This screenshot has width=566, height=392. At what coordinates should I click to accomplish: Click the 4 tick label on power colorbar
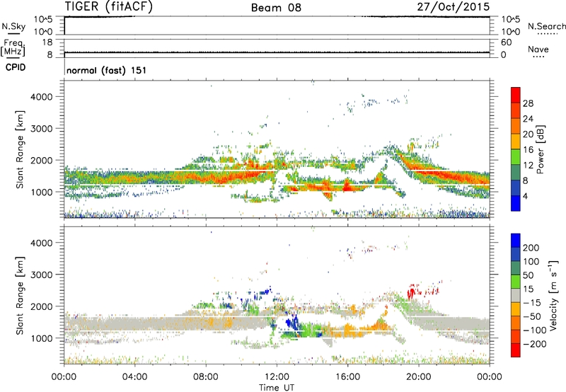tap(526, 196)
